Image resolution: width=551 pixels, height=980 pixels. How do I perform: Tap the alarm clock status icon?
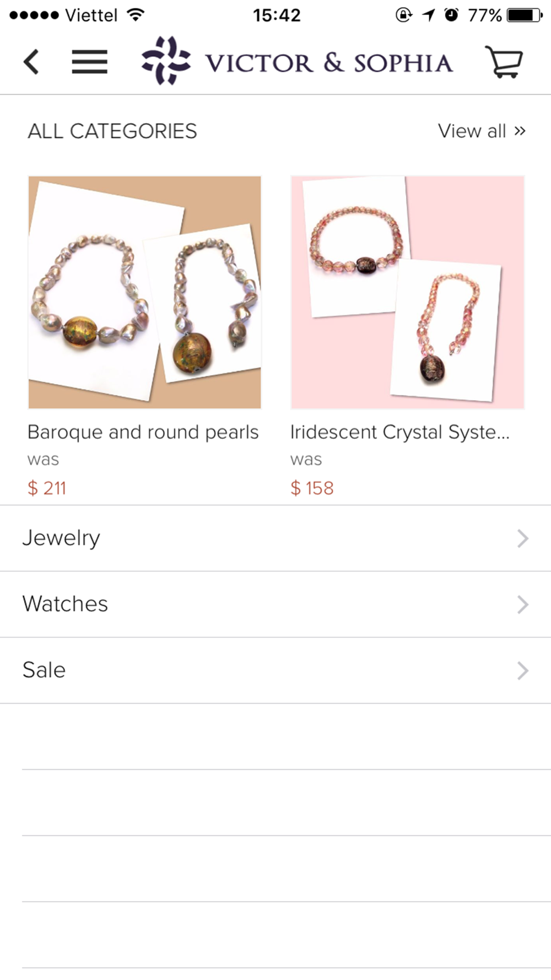tap(451, 15)
